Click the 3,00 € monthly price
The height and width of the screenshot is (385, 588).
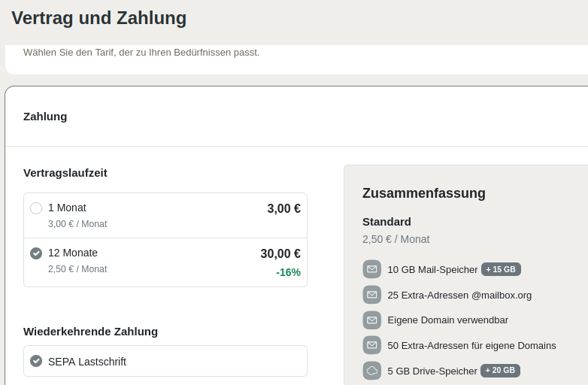[283, 209]
